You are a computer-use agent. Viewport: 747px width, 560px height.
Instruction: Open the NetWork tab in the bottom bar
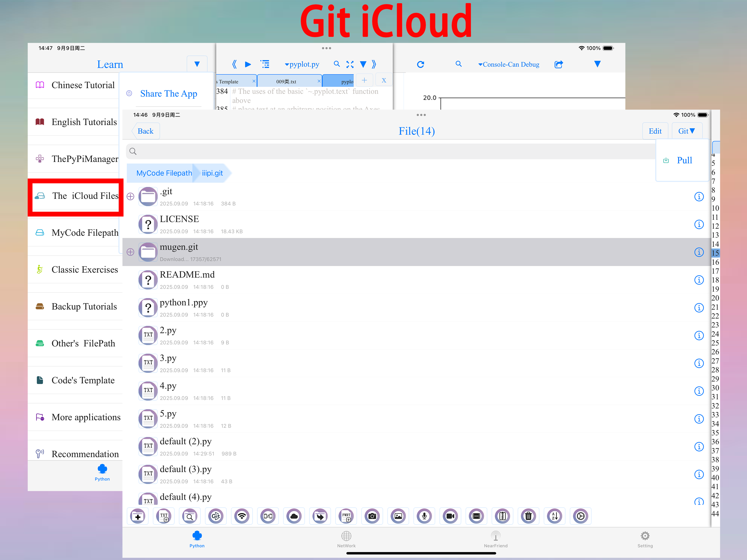[x=346, y=539]
